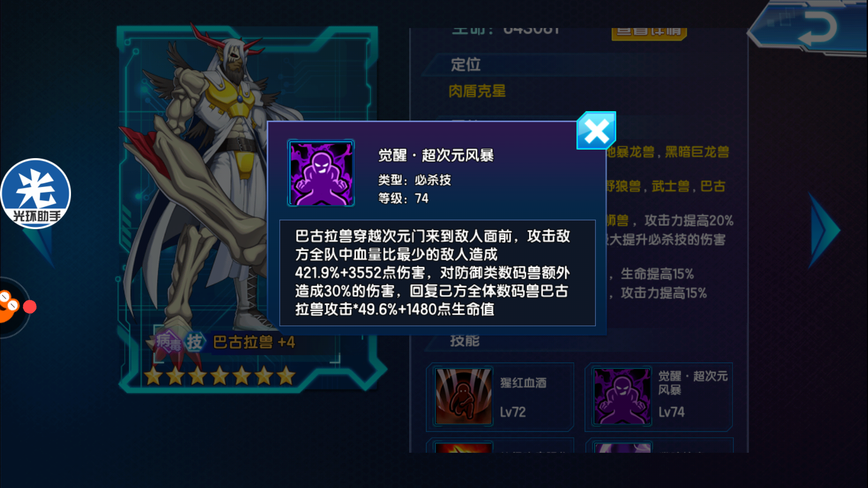Tap the back arrow button
Screen dimensions: 868x488
[809, 28]
